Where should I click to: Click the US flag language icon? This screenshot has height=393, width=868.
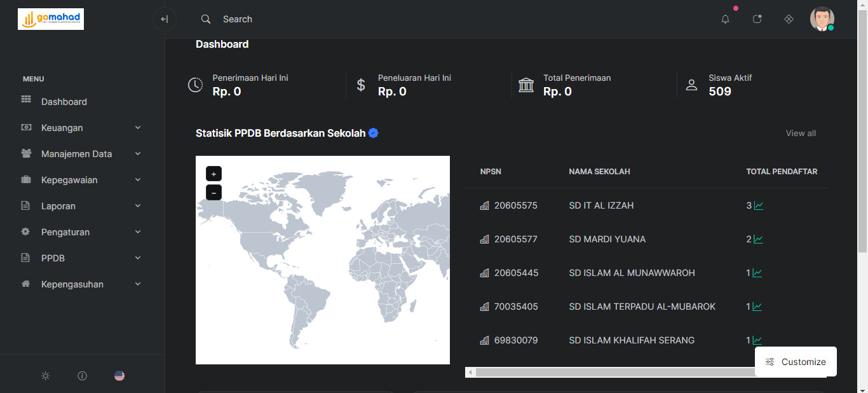click(119, 376)
